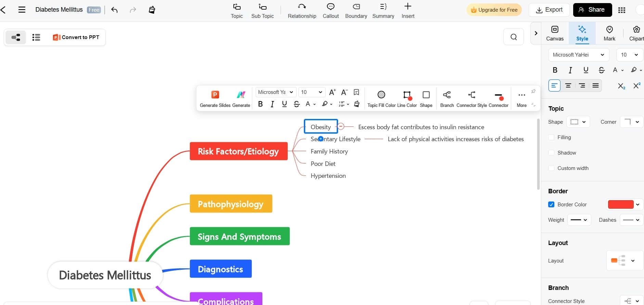The height and width of the screenshot is (305, 644).
Task: Add a Boundary around topics
Action: point(356,11)
